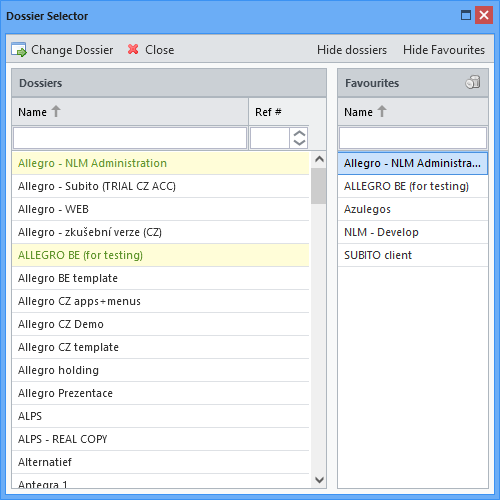Click the Favourites panel header title
Viewport: 500px width, 500px height.
click(372, 83)
